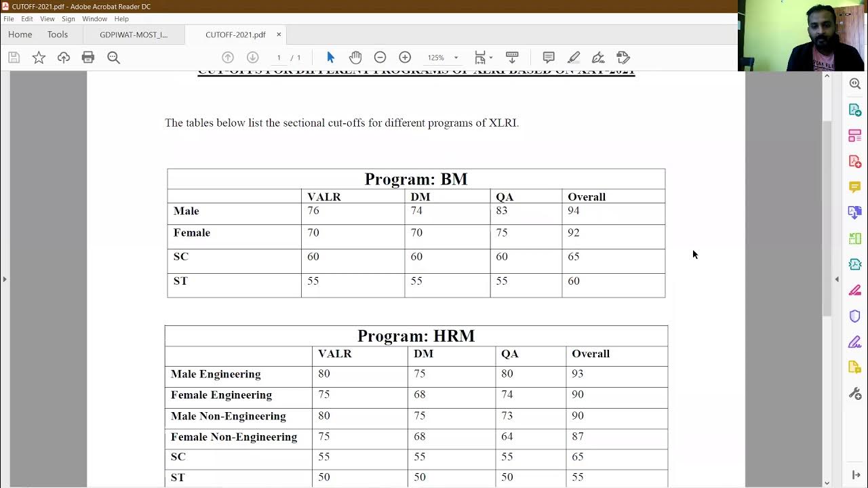The width and height of the screenshot is (868, 488).
Task: Go to next page arrow
Action: click(x=252, y=58)
